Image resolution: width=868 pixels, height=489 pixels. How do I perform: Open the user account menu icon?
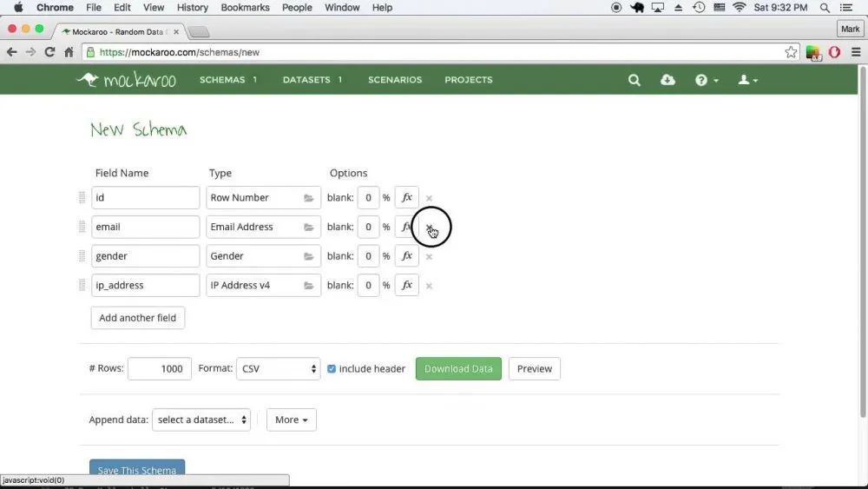tap(746, 80)
